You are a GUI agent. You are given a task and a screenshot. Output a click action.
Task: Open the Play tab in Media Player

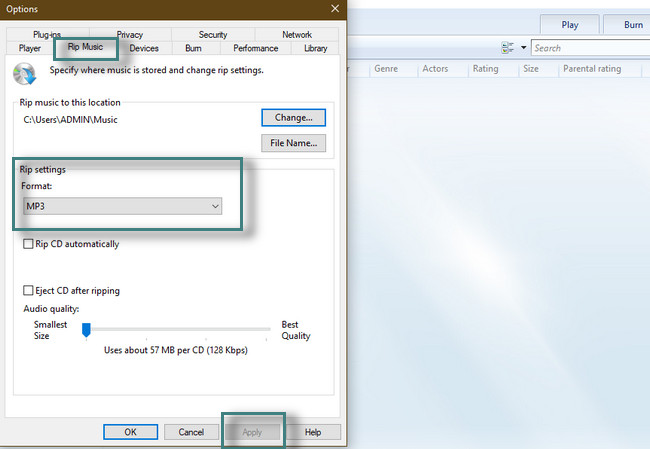[x=570, y=25]
